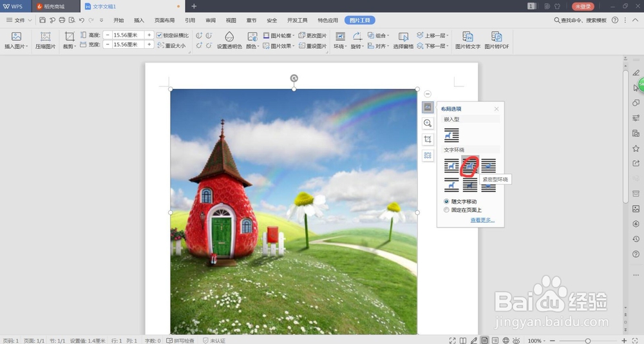The image size is (644, 344).
Task: Switch to the 图片工具 Picture Tools tab
Action: [359, 20]
